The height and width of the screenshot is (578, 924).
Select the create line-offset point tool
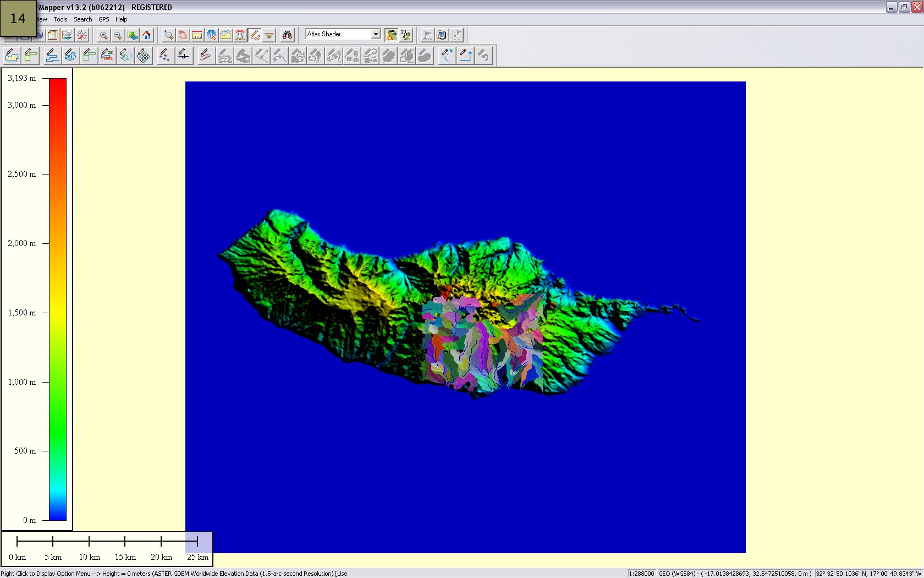point(184,56)
